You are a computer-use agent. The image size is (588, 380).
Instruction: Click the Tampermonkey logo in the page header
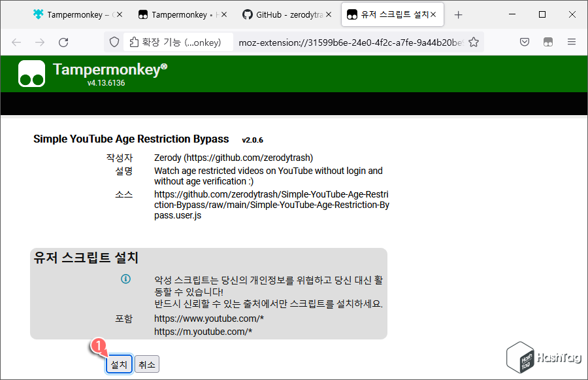(x=31, y=73)
